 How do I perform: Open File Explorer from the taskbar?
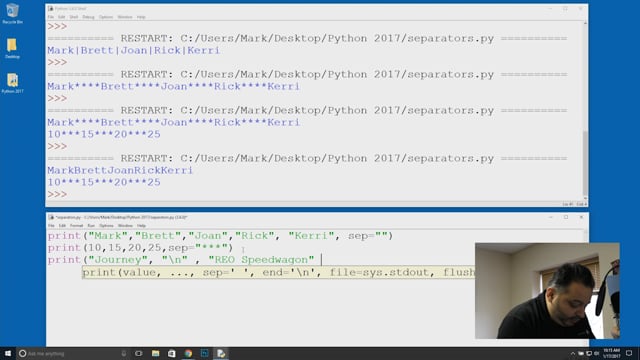(155, 353)
